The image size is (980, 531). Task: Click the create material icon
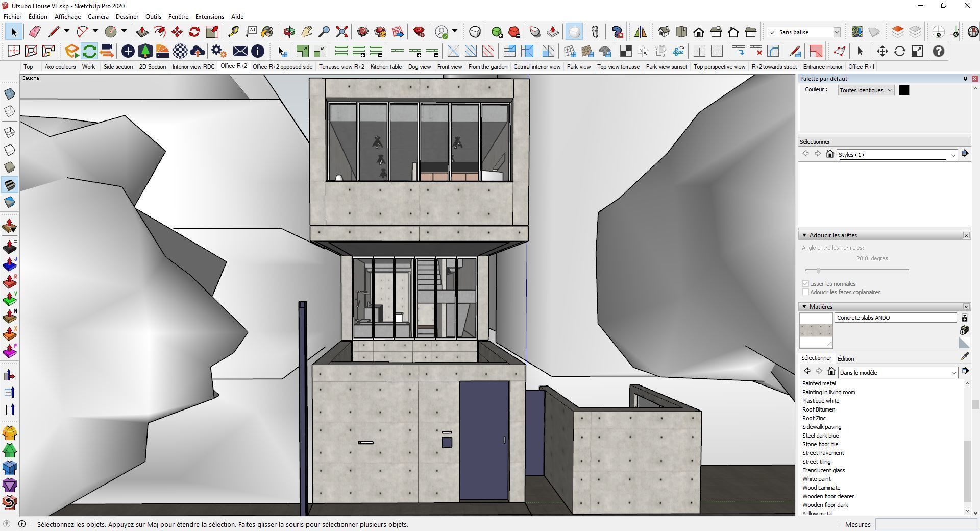pyautogui.click(x=964, y=330)
